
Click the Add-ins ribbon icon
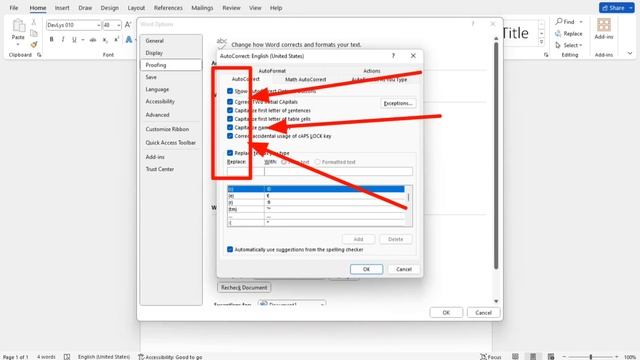(604, 25)
